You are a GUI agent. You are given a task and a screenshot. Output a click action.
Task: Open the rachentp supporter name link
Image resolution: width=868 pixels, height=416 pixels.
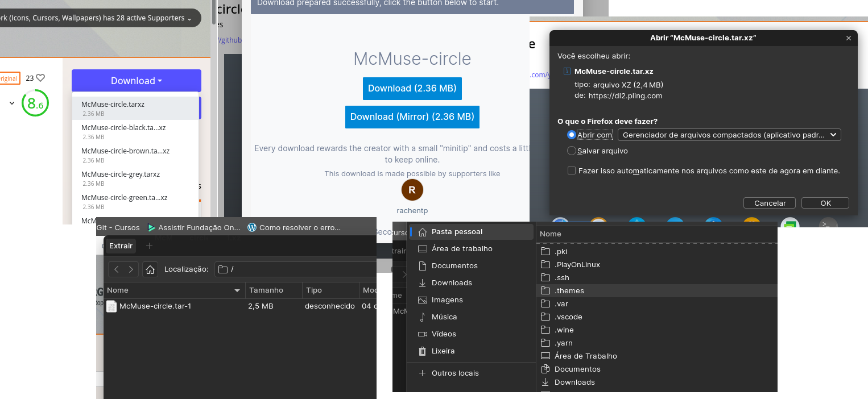412,211
